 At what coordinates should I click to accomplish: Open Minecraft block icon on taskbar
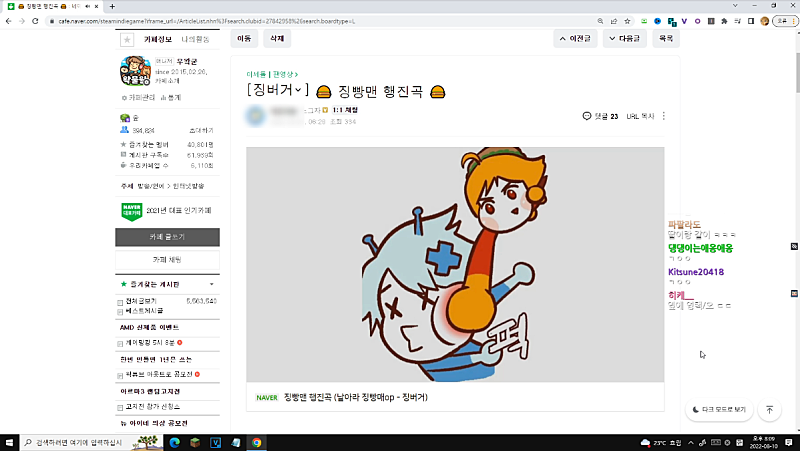[195, 442]
